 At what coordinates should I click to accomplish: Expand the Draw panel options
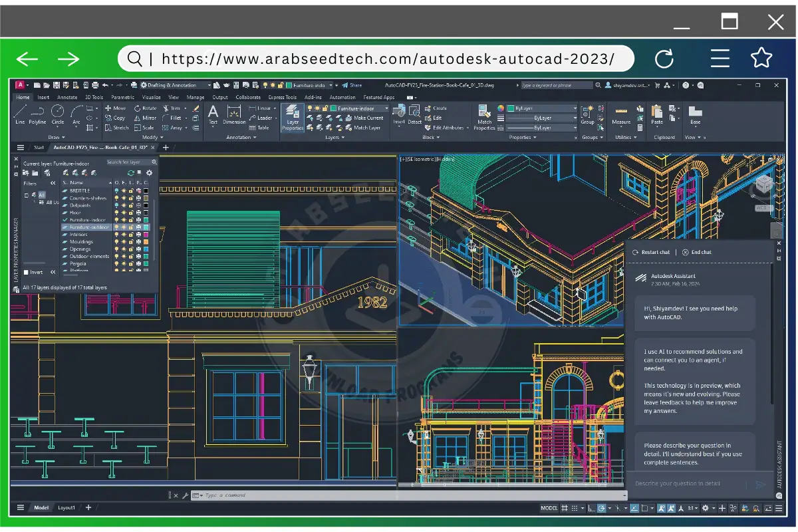(63, 137)
